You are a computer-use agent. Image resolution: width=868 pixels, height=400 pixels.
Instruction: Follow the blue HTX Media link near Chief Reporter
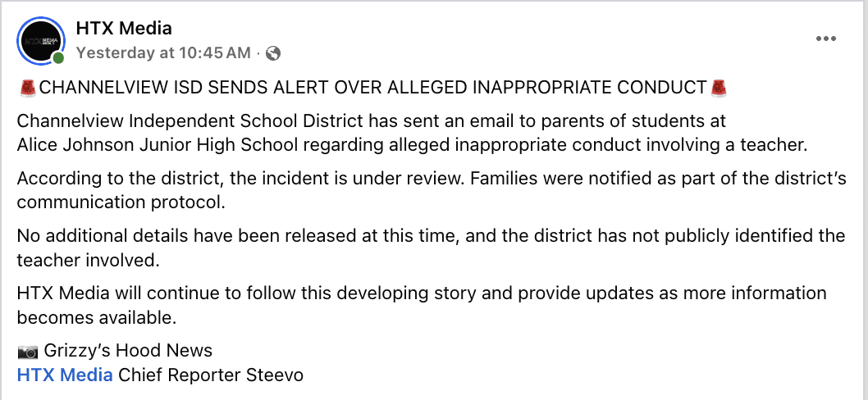[x=65, y=375]
